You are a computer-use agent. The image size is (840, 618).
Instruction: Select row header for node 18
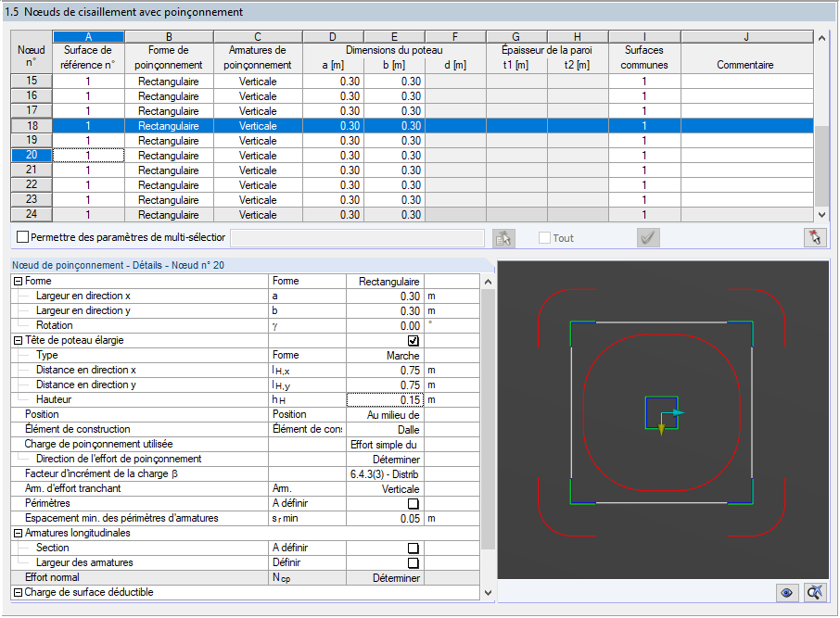(32, 126)
